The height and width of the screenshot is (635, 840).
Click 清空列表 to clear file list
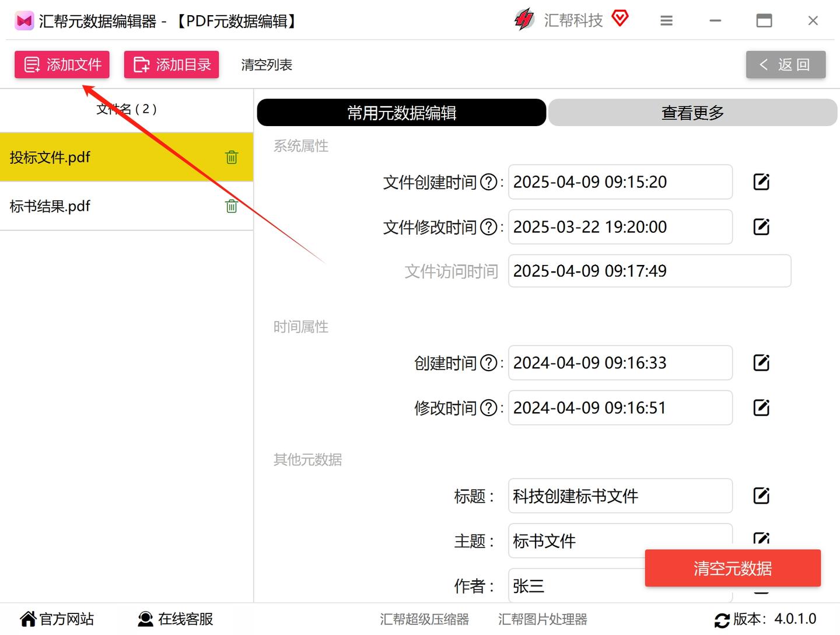267,65
